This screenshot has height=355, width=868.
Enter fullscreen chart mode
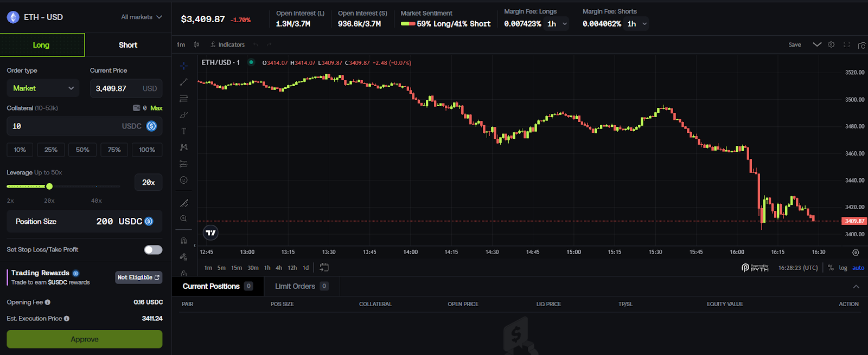846,44
